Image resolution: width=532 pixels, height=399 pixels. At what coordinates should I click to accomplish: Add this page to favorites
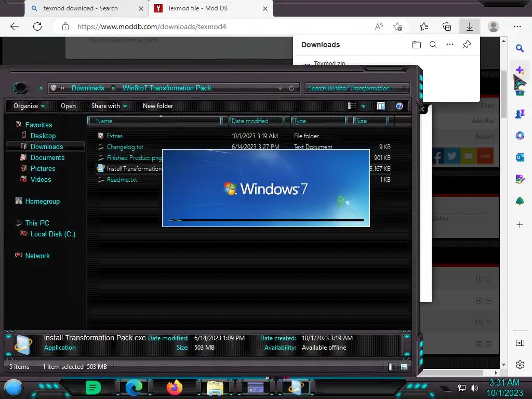coord(397,26)
